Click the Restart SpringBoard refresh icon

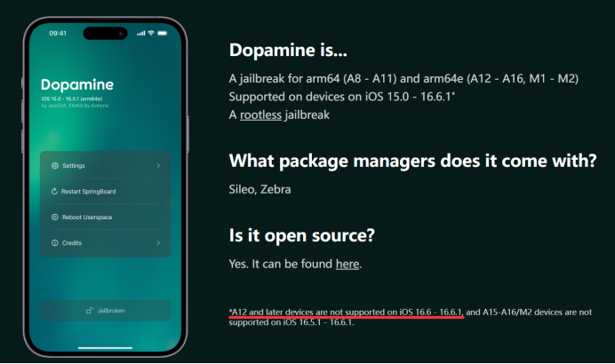[55, 191]
